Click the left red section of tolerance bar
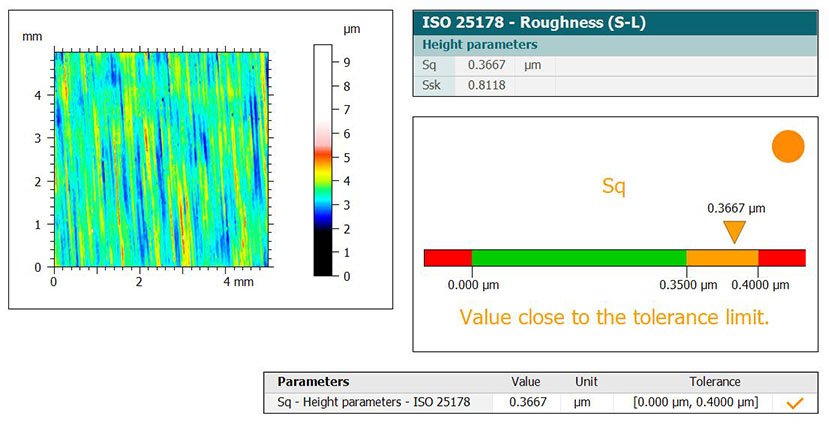The image size is (829, 425). pyautogui.click(x=448, y=258)
